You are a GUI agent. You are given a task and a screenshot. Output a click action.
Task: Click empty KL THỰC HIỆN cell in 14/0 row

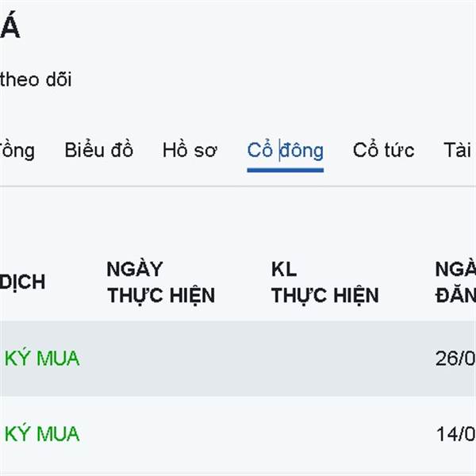coord(324,434)
